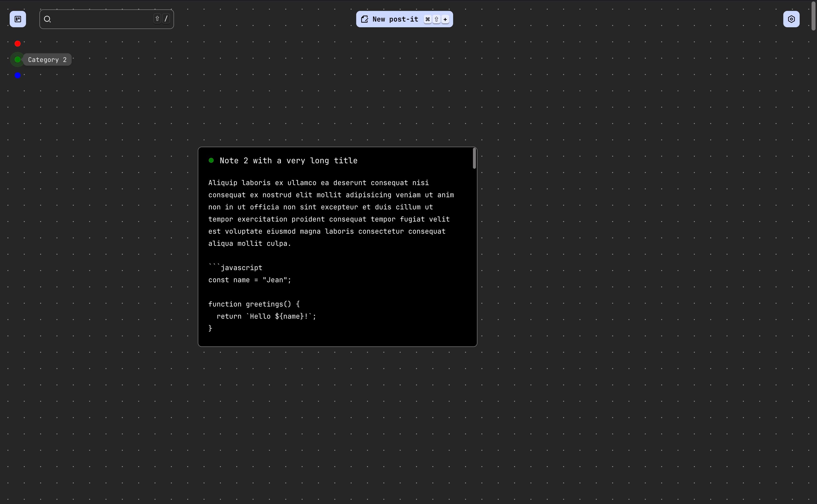Focus the search input field
Image resolution: width=817 pixels, height=504 pixels.
pyautogui.click(x=100, y=19)
